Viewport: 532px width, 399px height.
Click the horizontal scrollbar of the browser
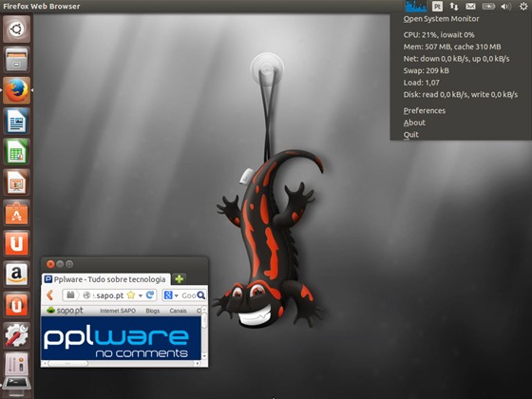(x=121, y=363)
